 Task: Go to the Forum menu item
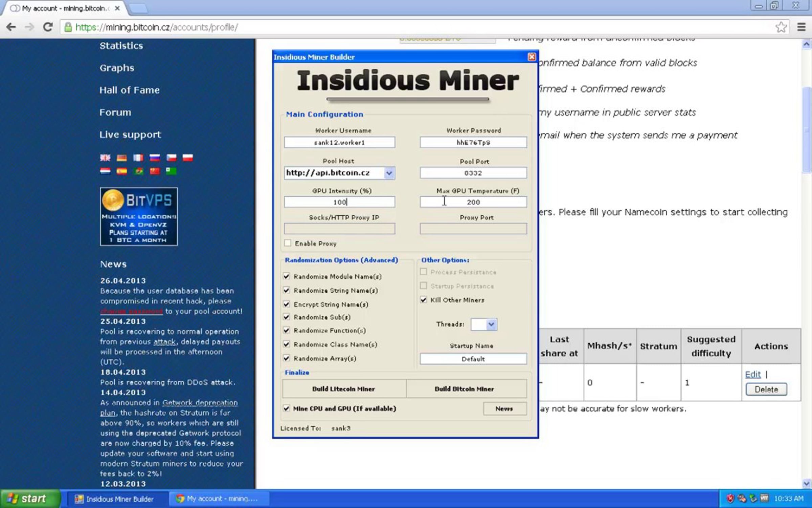pos(115,112)
